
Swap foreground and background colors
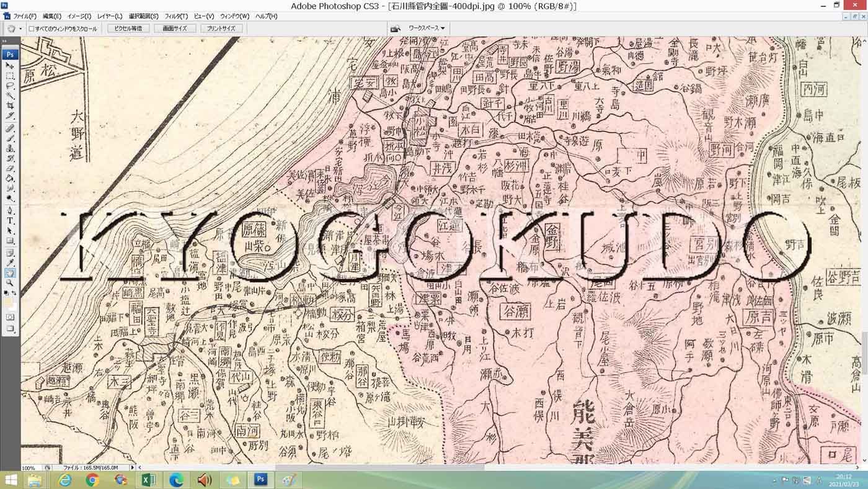(14, 293)
